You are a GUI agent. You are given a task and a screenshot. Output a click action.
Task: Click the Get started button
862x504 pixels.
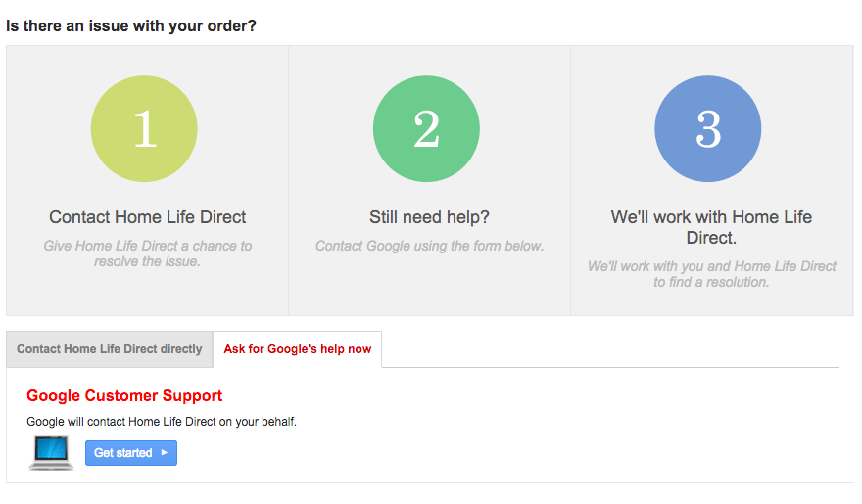click(x=131, y=453)
